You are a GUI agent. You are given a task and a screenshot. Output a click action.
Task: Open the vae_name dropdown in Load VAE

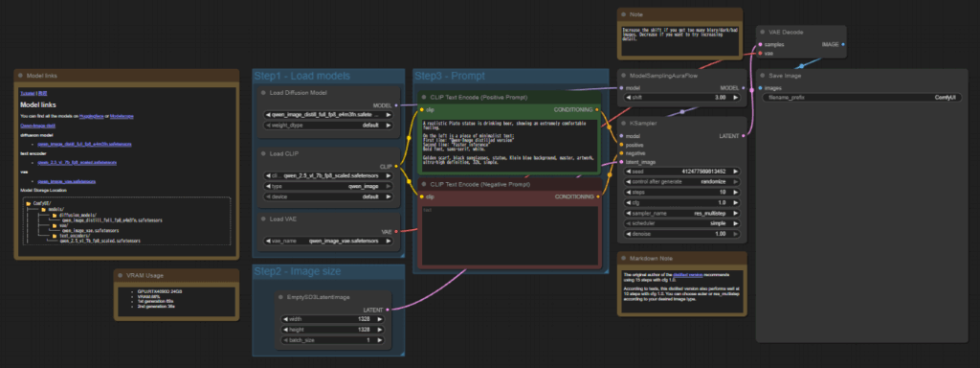[x=328, y=241]
